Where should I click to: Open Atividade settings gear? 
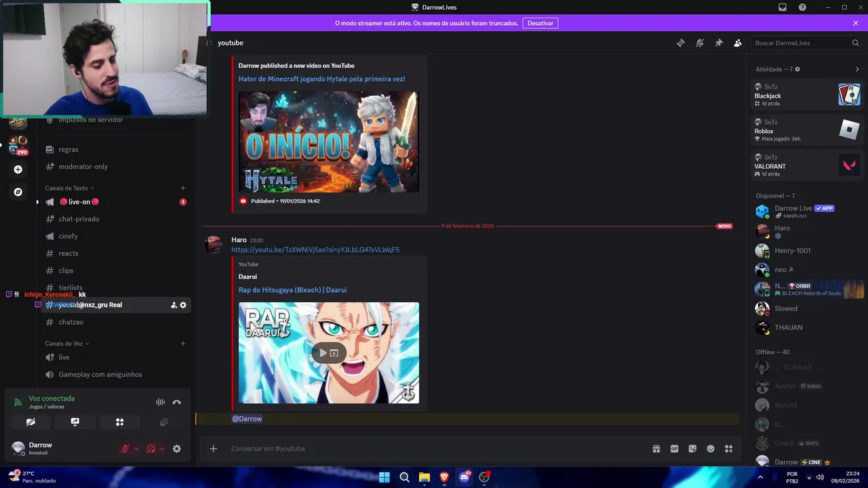click(797, 69)
